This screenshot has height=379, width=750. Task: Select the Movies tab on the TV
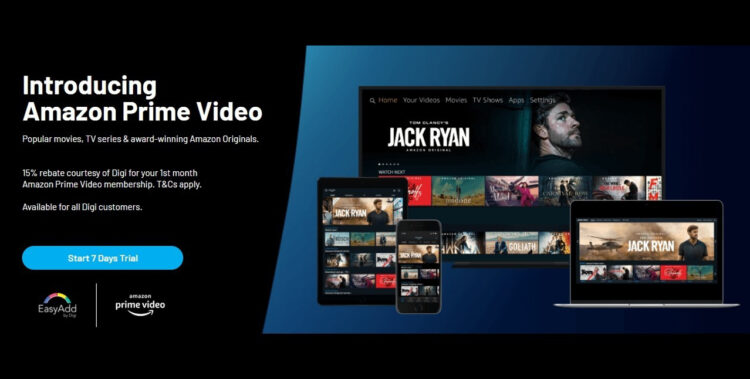456,100
